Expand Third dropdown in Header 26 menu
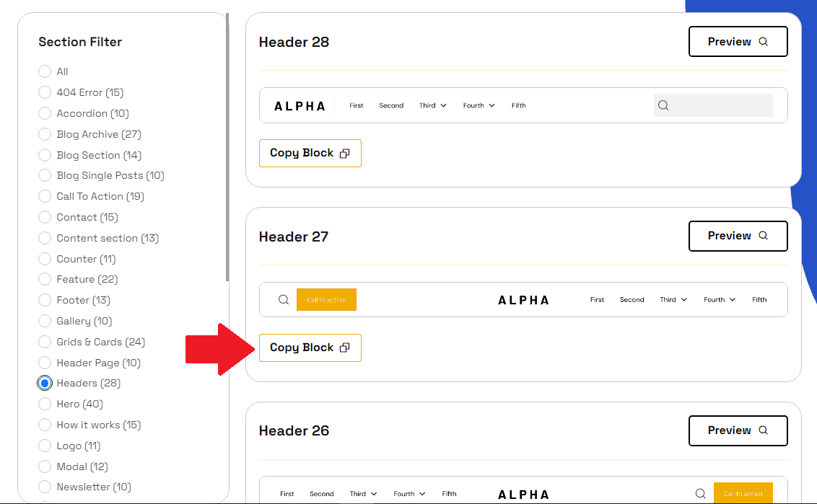817x504 pixels. tap(363, 494)
